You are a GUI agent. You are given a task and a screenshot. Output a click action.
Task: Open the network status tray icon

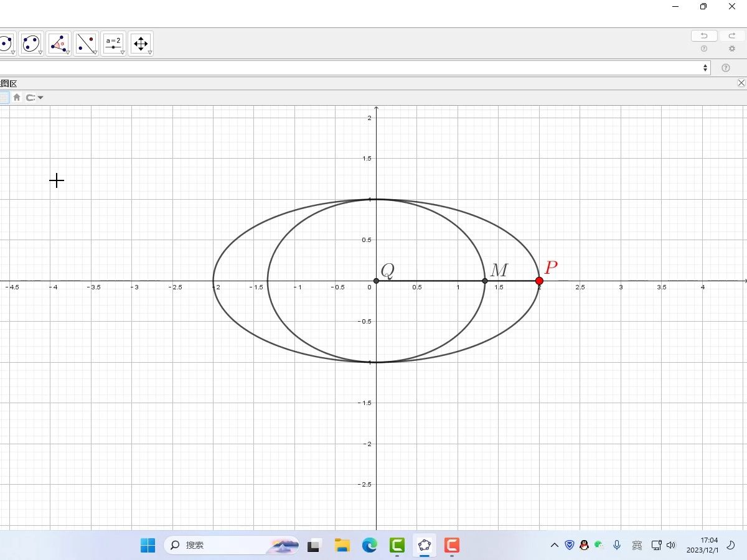(x=656, y=545)
